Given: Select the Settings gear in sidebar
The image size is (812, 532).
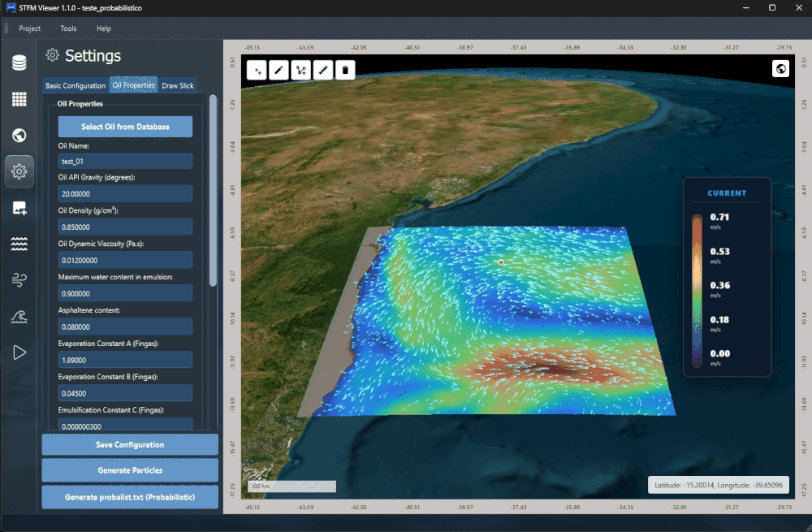Looking at the screenshot, I should point(19,171).
